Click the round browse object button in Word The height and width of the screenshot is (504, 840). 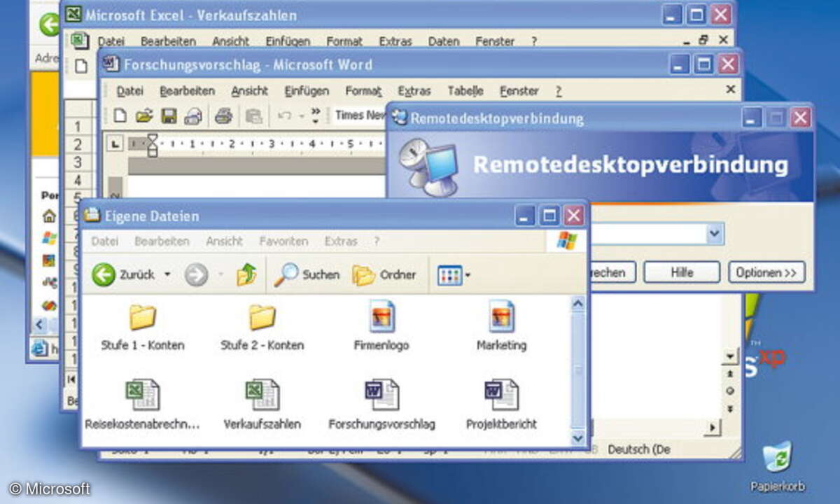coord(731,391)
